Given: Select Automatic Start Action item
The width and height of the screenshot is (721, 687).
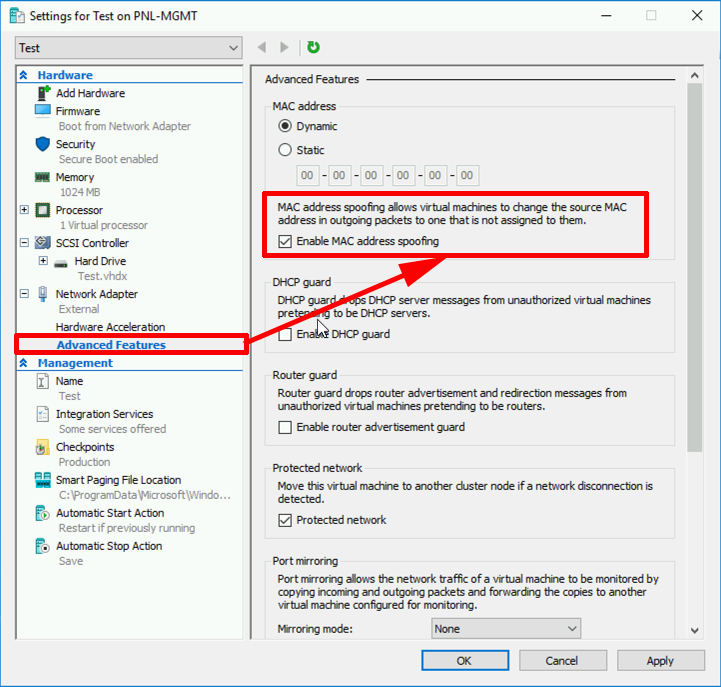Looking at the screenshot, I should (x=110, y=513).
